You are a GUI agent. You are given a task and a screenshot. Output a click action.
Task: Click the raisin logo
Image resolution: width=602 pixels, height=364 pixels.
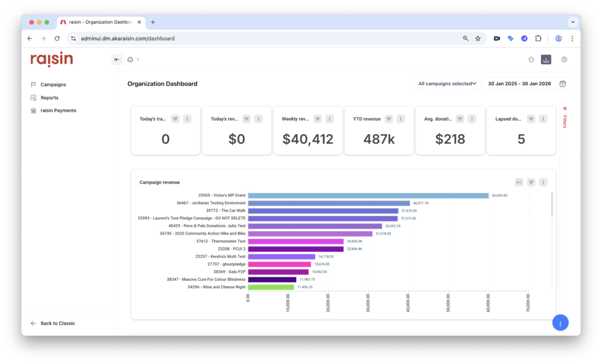52,59
